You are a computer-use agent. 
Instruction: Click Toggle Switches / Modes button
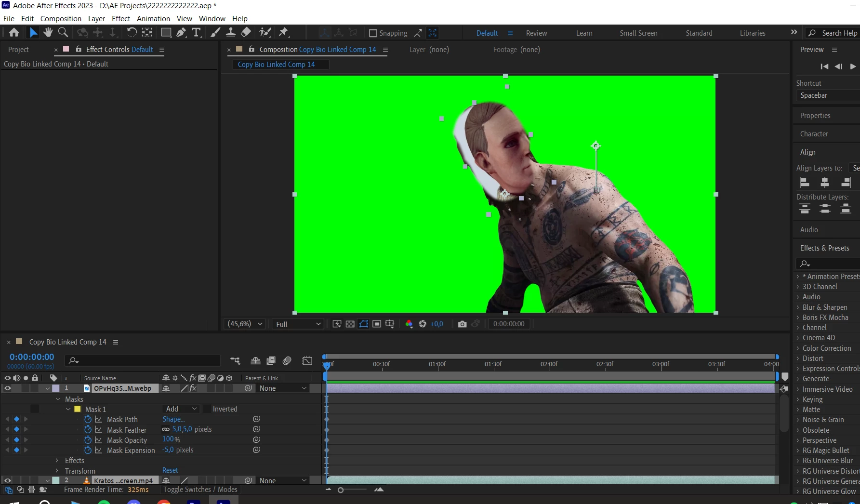pos(200,489)
